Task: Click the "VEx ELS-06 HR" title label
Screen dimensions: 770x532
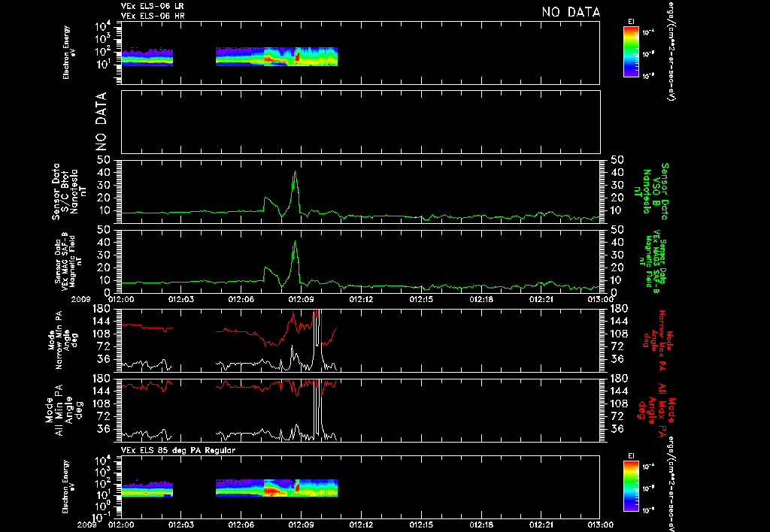Action: (x=153, y=17)
